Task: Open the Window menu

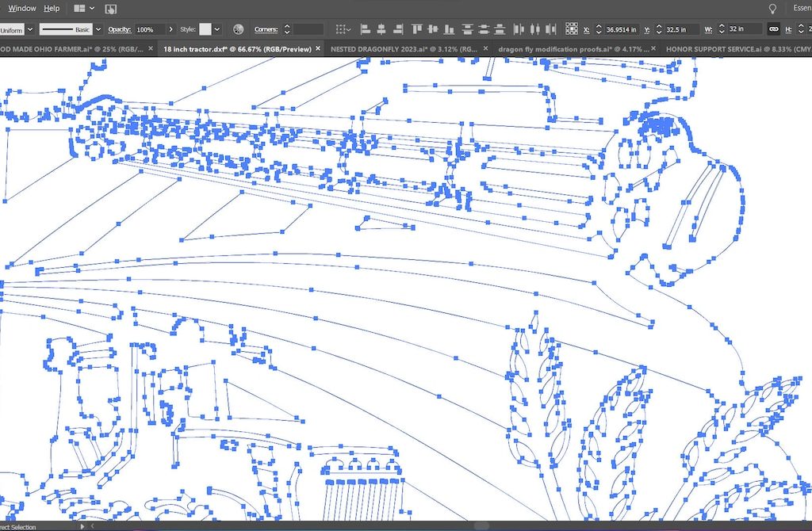Action: pyautogui.click(x=22, y=8)
